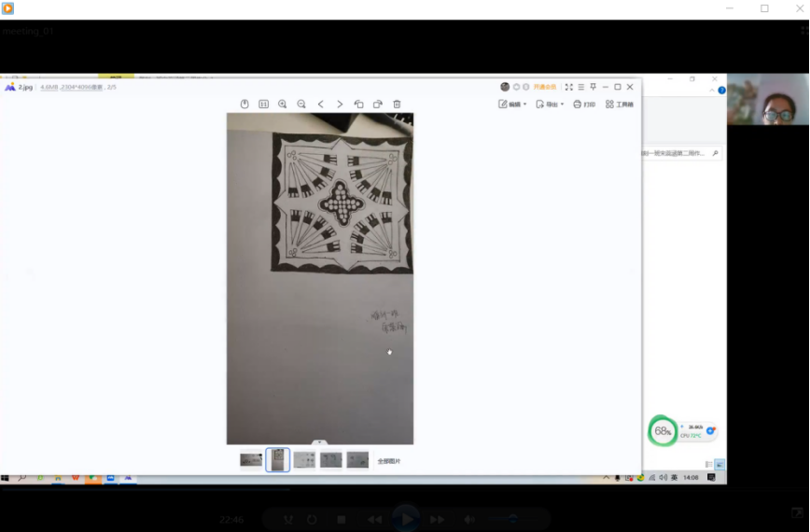Rotate the image counterclockwise

click(x=359, y=105)
